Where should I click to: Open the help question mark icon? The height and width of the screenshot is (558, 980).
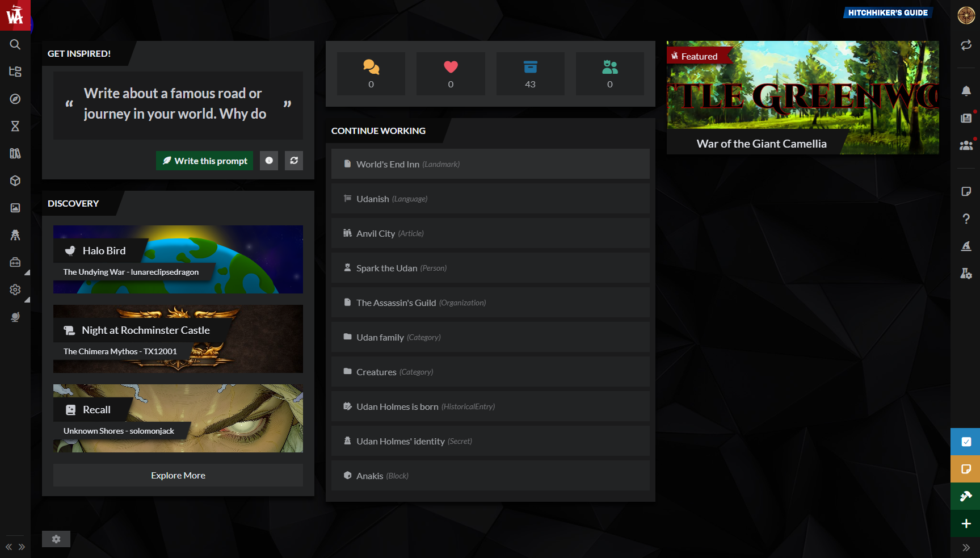click(x=966, y=219)
